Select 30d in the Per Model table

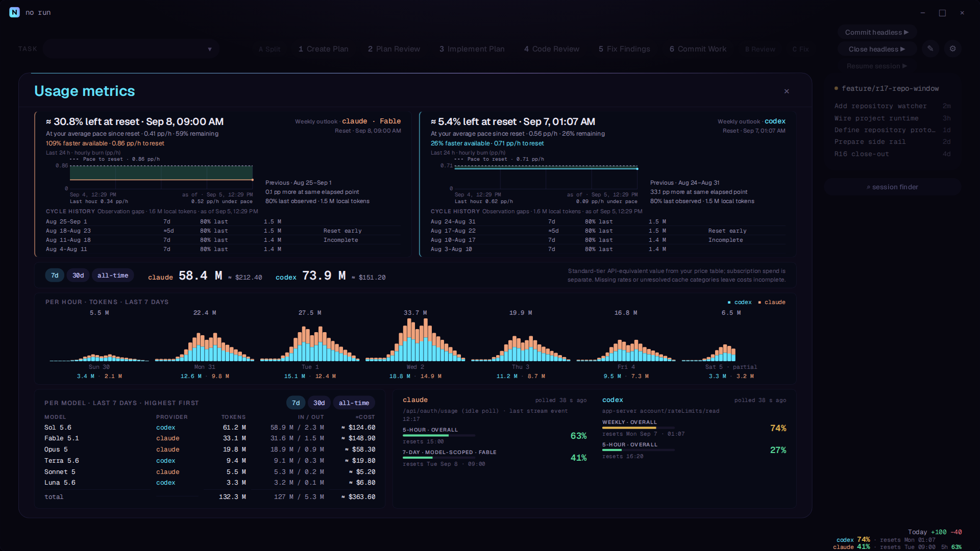tap(319, 403)
